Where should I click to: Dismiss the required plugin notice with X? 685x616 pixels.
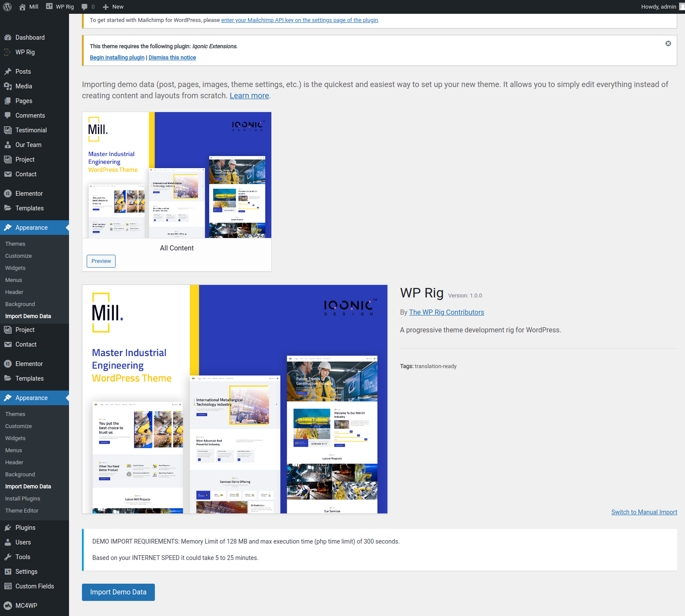(668, 44)
